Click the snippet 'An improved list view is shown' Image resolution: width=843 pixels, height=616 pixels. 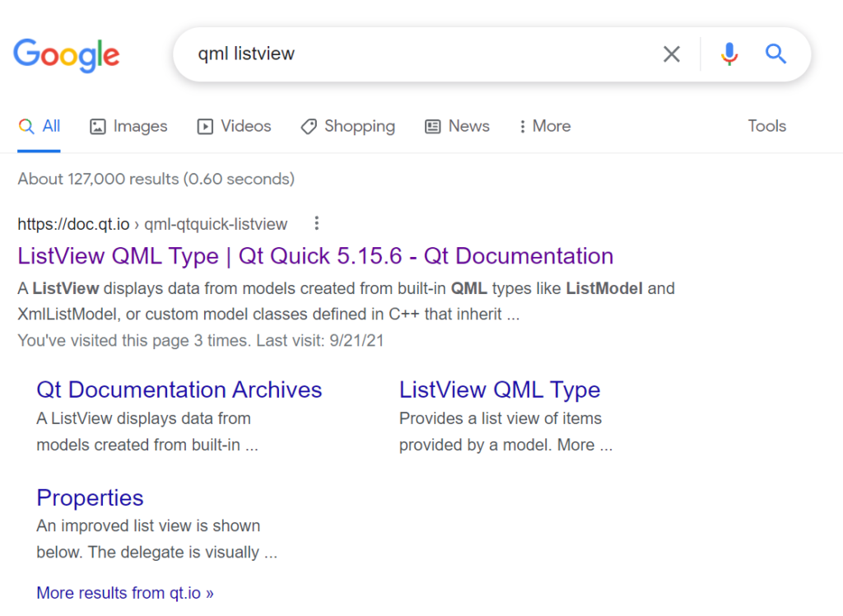click(x=148, y=525)
